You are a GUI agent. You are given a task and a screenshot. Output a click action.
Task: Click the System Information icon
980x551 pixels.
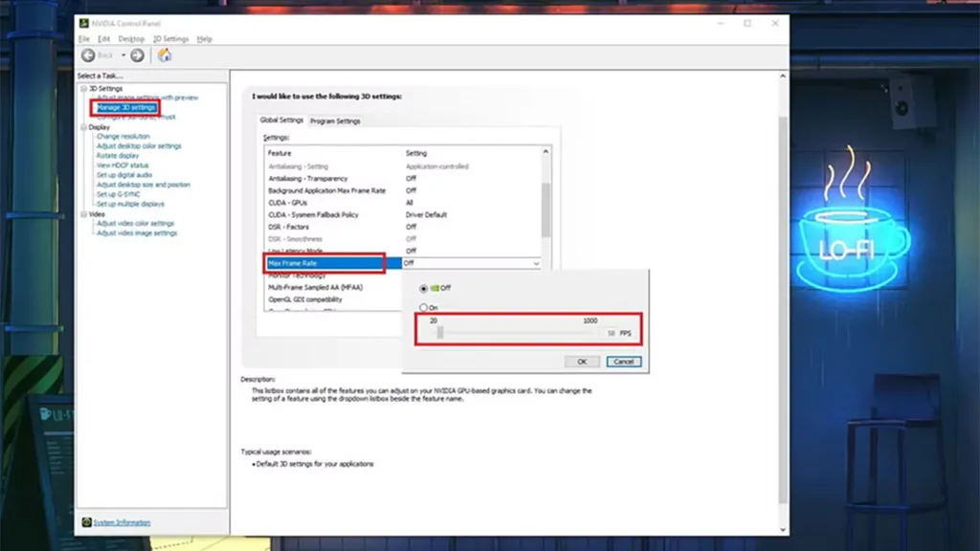coord(86,522)
